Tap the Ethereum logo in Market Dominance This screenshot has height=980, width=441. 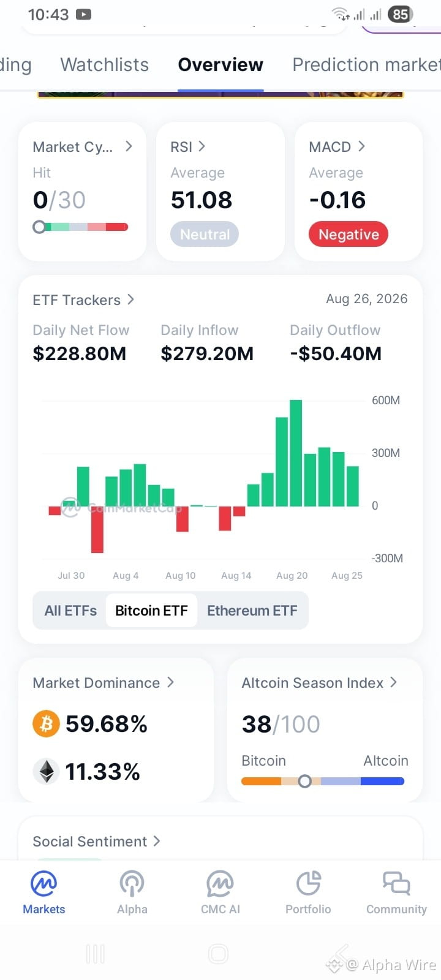pos(46,772)
